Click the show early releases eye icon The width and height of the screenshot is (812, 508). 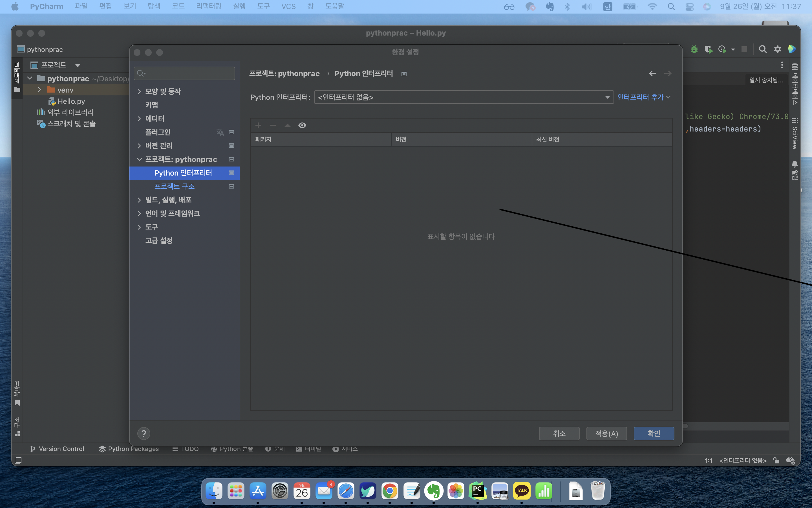click(x=302, y=125)
